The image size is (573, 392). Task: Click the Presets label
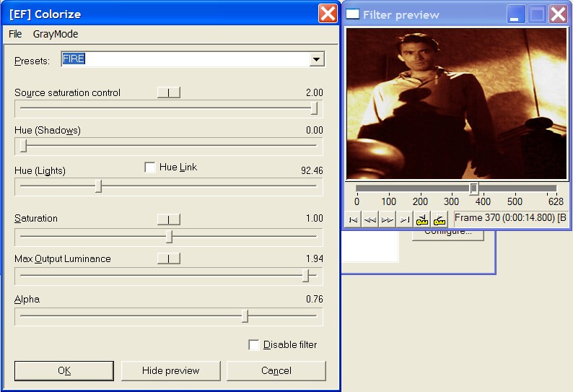(32, 61)
